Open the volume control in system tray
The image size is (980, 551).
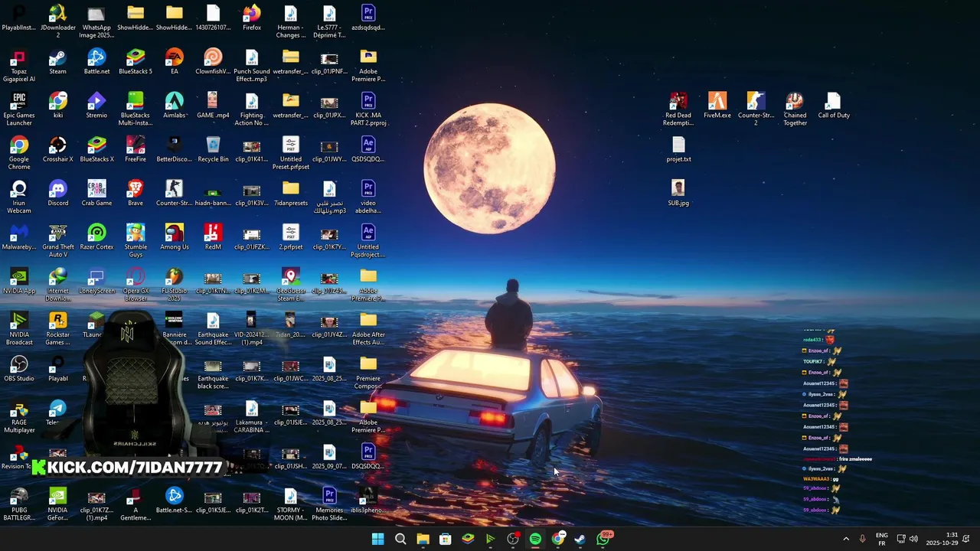click(913, 539)
